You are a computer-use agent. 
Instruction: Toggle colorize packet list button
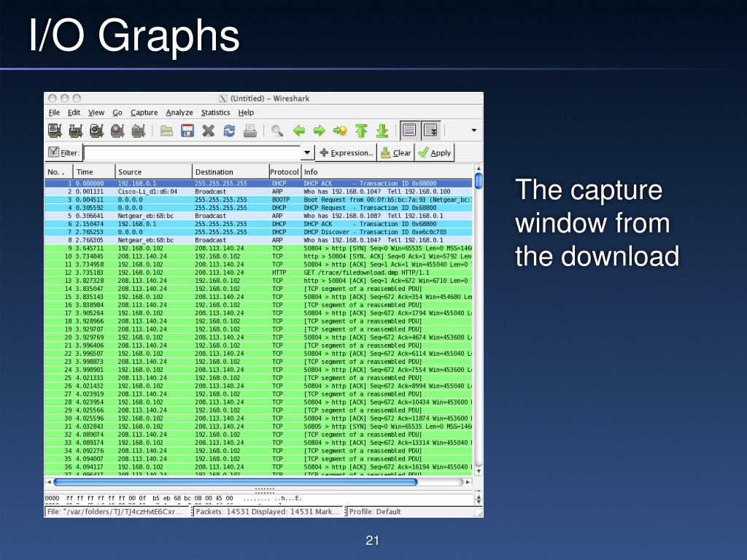point(409,130)
